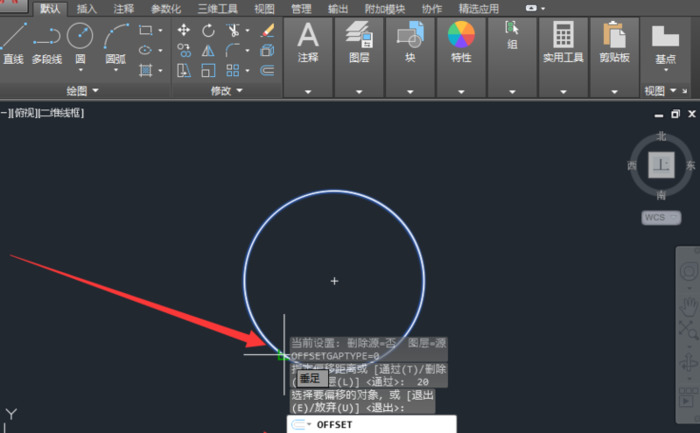The width and height of the screenshot is (700, 433).
Task: Activate the Move tool in Modify panel
Action: click(x=184, y=30)
